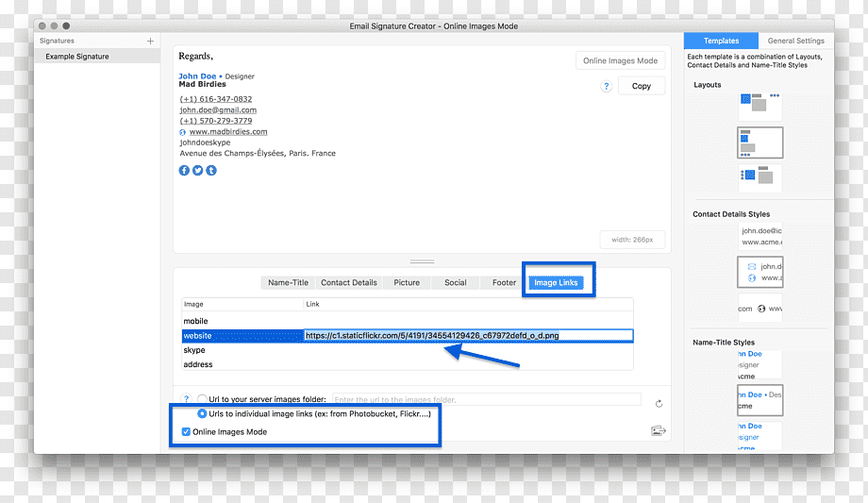Click the Twitter icon in the signature preview

197,171
